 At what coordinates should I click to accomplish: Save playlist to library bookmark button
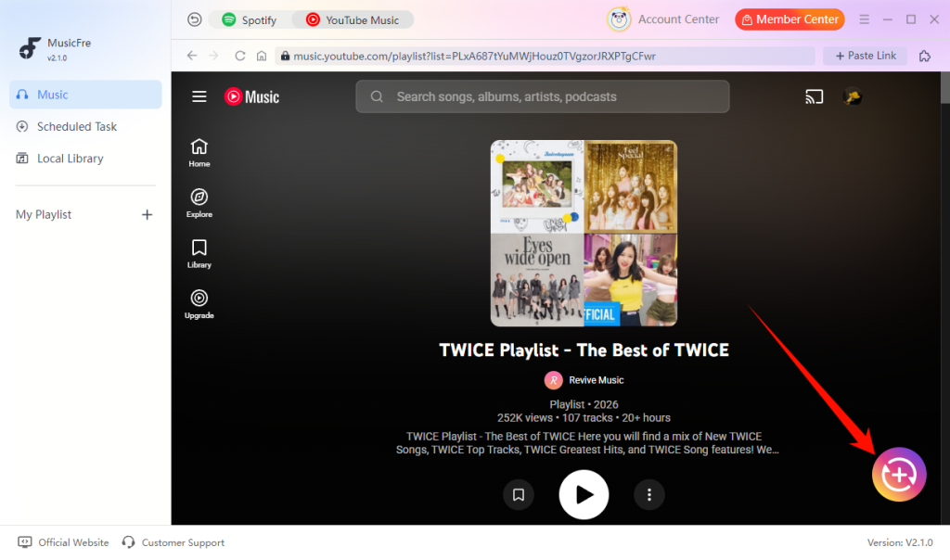tap(518, 495)
